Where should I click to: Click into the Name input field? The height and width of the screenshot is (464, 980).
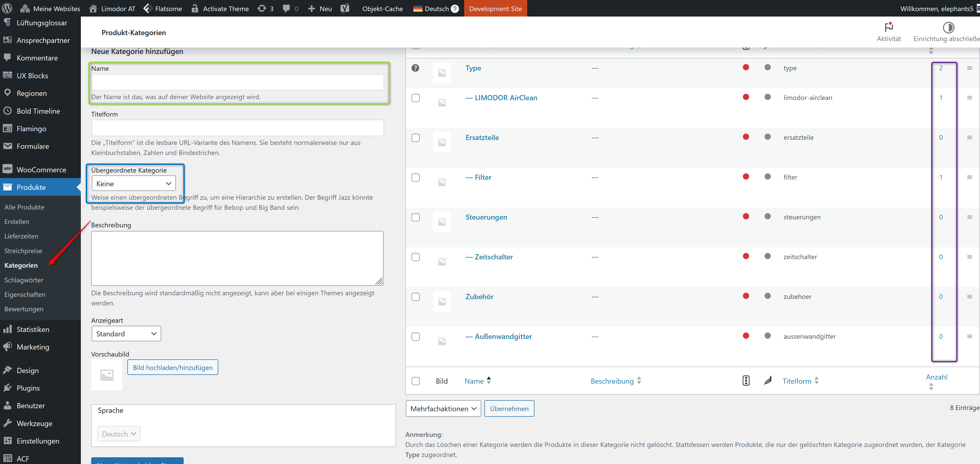point(237,82)
